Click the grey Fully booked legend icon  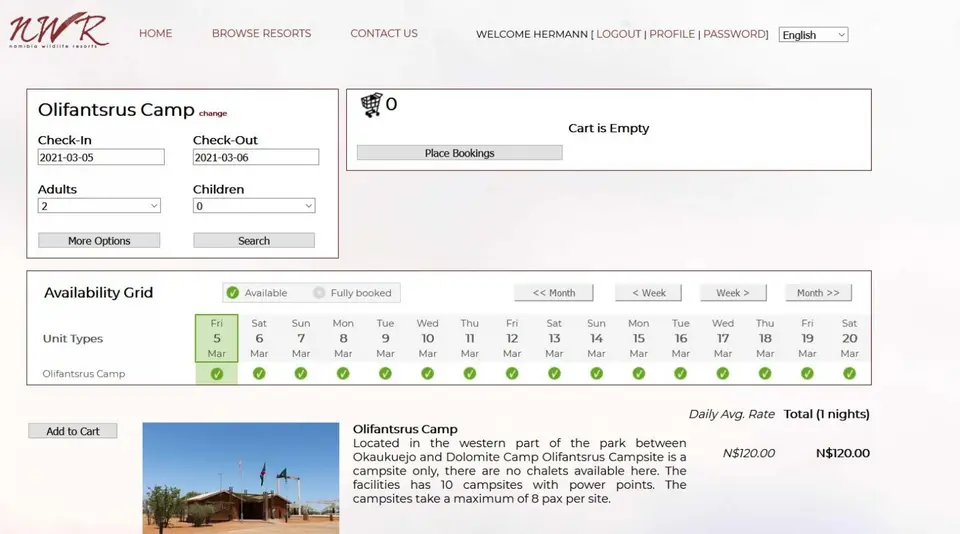319,293
